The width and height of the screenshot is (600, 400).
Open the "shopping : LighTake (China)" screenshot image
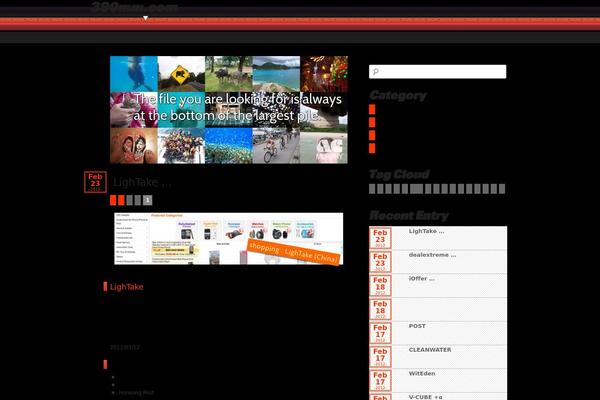tap(229, 238)
